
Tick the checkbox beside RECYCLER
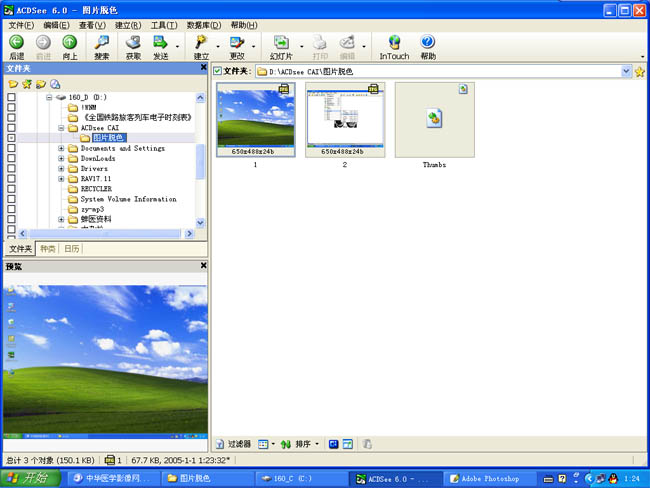click(12, 189)
